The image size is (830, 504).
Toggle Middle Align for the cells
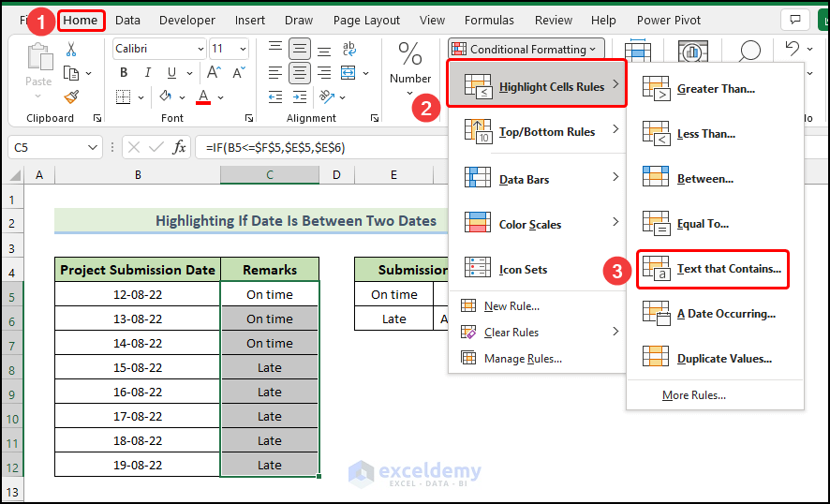point(300,50)
